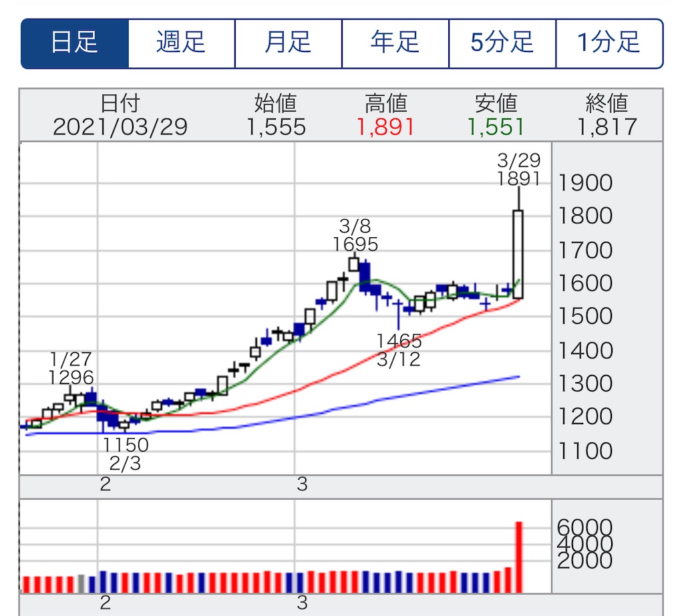Click the 1150 2/3 low annotation
The width and height of the screenshot is (684, 616).
pyautogui.click(x=126, y=454)
